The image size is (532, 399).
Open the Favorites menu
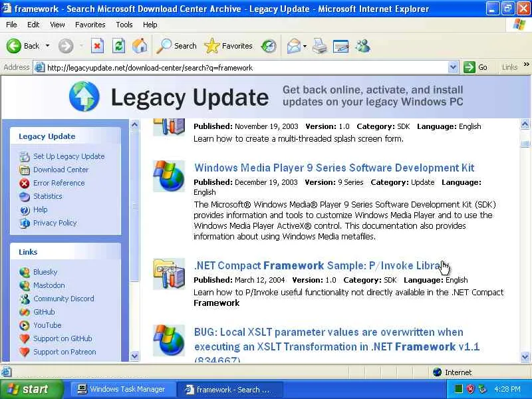(90, 25)
